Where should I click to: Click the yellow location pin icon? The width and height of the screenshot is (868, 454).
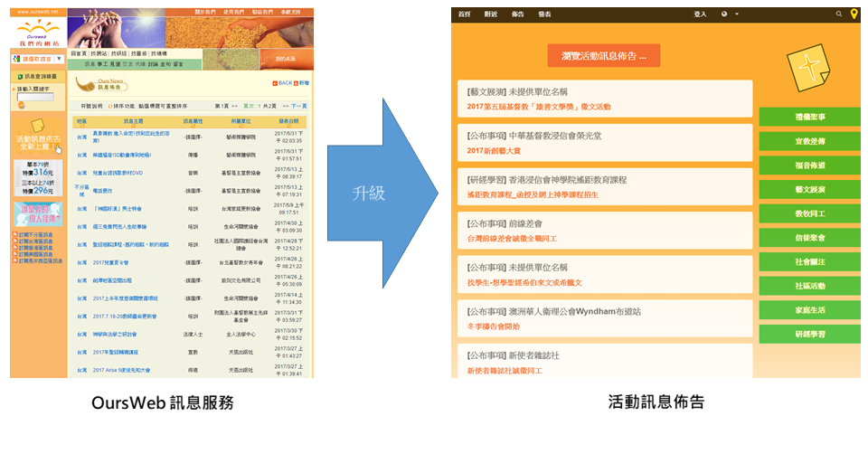pyautogui.click(x=853, y=14)
